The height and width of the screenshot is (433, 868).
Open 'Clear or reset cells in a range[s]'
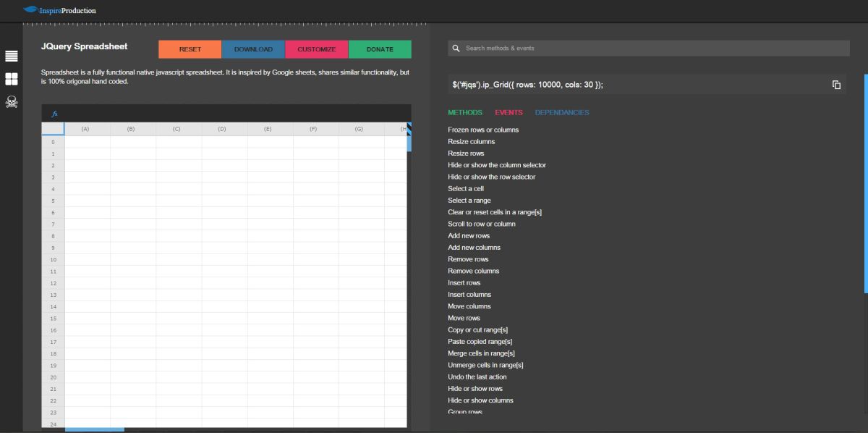click(495, 212)
